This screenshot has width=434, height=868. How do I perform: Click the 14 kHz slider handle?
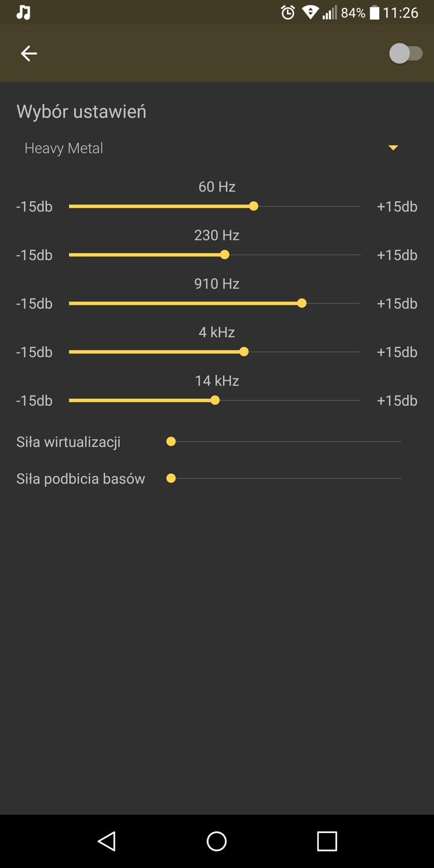point(215,400)
